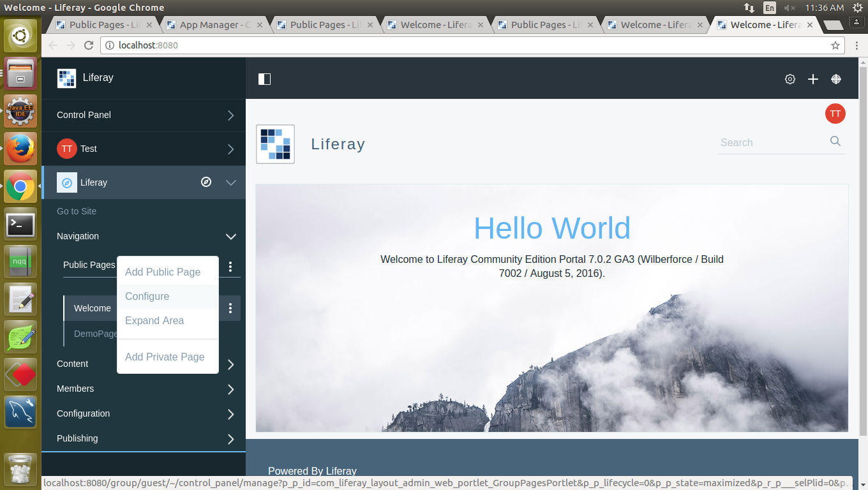Open the system power gear menu
The image size is (868, 490).
pos(857,8)
